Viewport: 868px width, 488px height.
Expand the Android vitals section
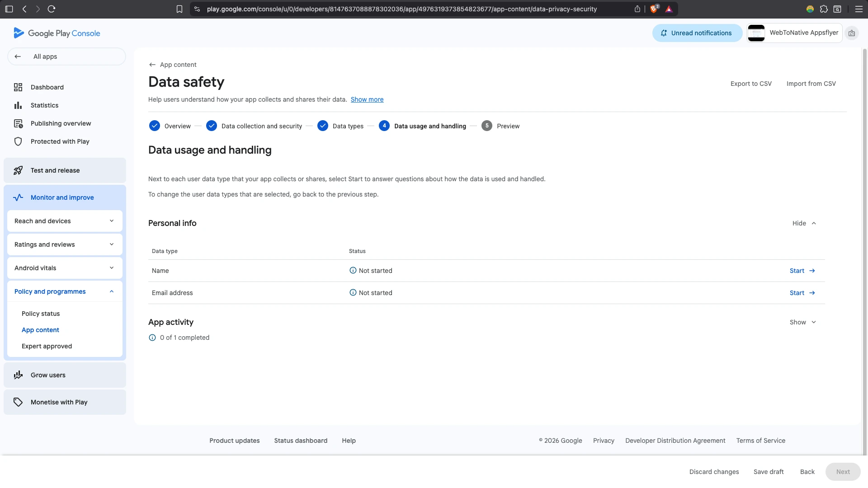65,268
